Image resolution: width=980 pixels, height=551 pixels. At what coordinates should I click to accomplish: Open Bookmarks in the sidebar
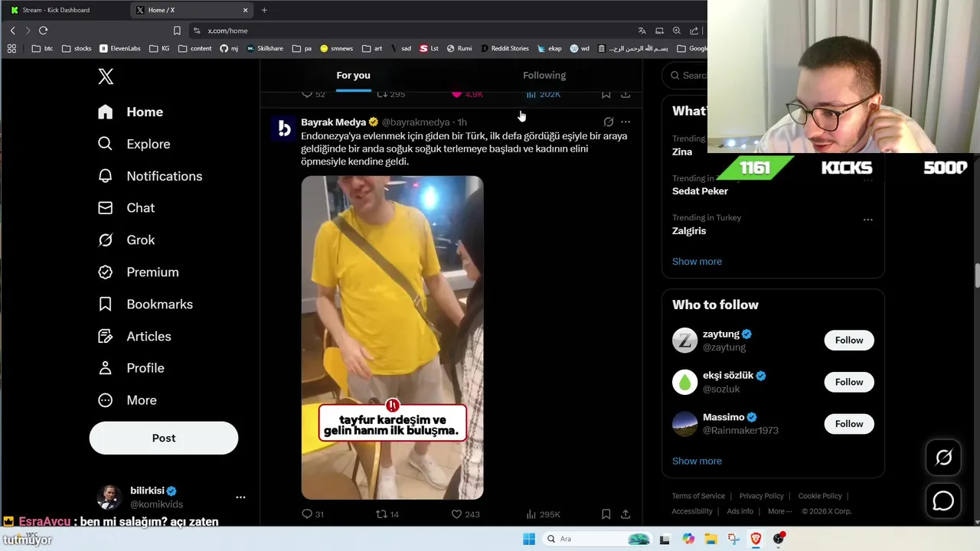pyautogui.click(x=145, y=305)
